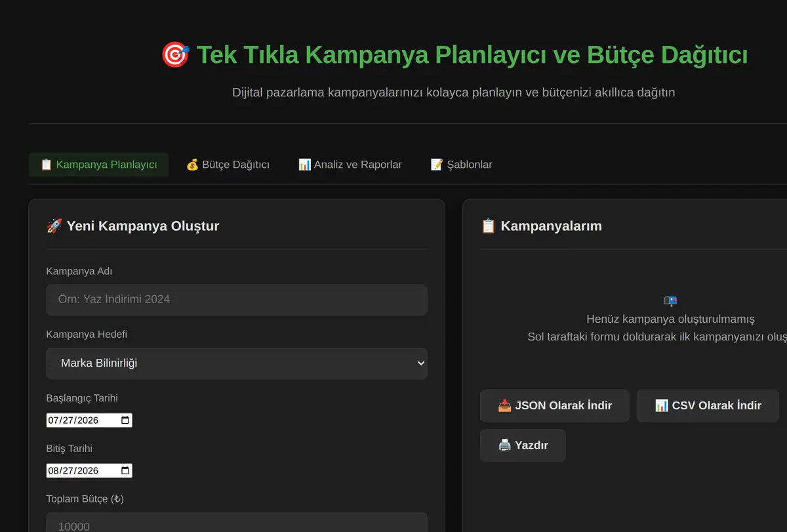Click the Başlangıç Tarihi date field 07/27/2026
The width and height of the screenshot is (787, 532).
click(89, 420)
